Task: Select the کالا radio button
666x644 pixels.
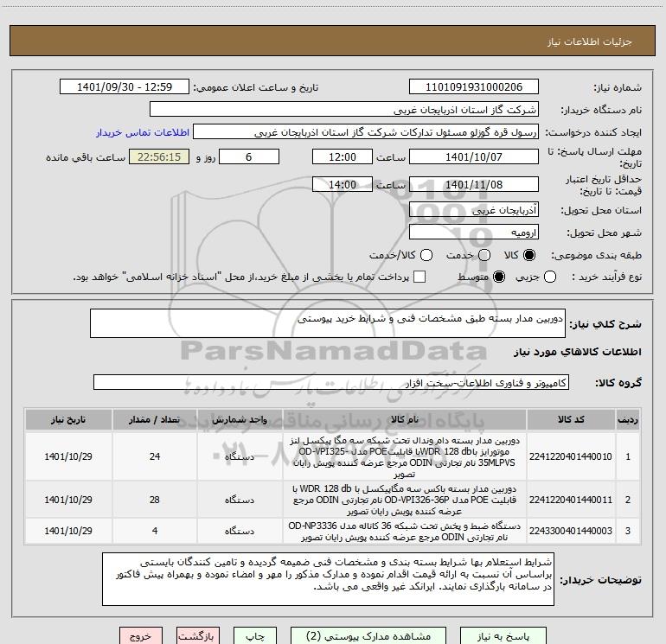Action: (529, 255)
